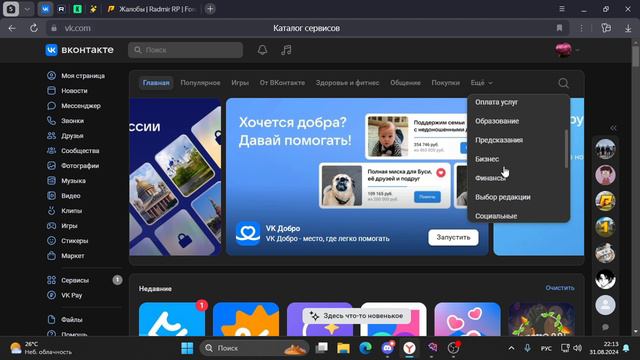Screen dimensions: 640x360
Task: Switch to Здоровье и фитнес tab
Action: (x=347, y=83)
